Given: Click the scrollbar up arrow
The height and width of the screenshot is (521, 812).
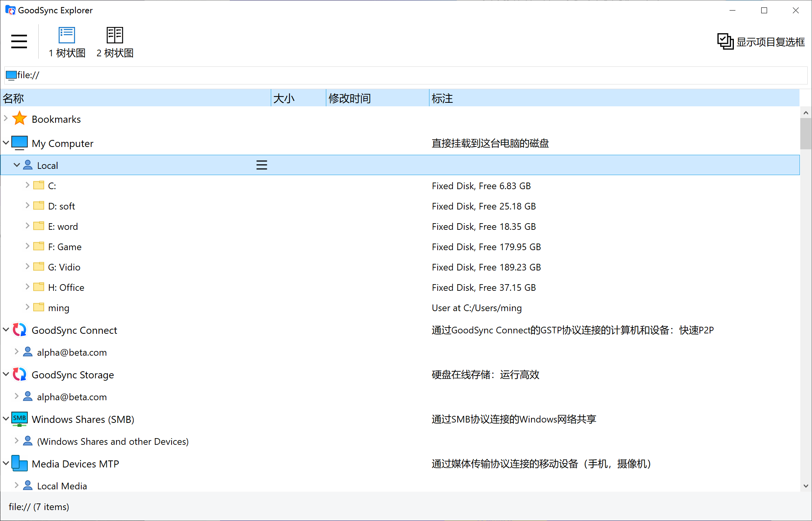Looking at the screenshot, I should coord(806,113).
